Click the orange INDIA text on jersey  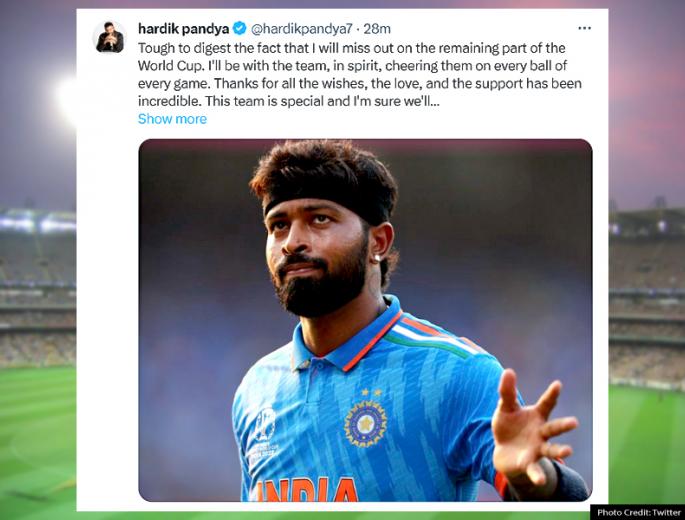click(307, 489)
